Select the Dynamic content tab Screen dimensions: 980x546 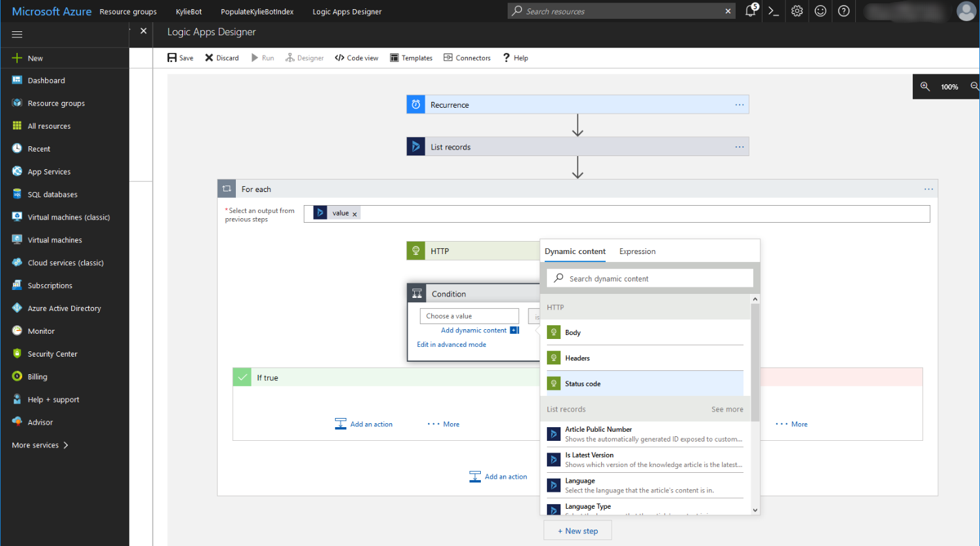[x=575, y=251]
